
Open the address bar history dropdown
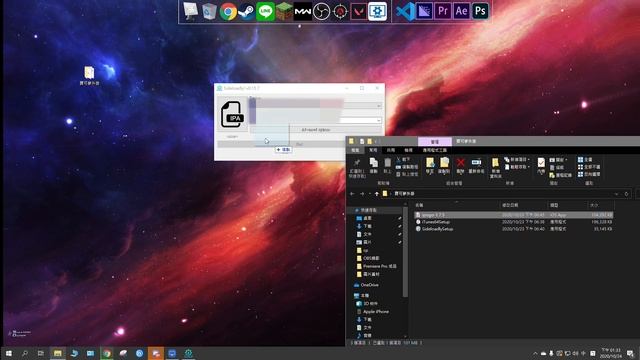click(x=616, y=194)
